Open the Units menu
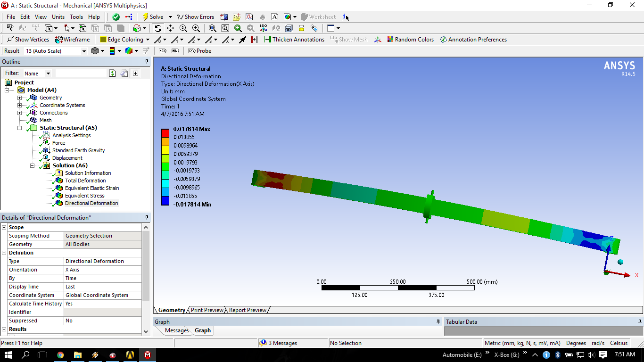 coord(58,17)
